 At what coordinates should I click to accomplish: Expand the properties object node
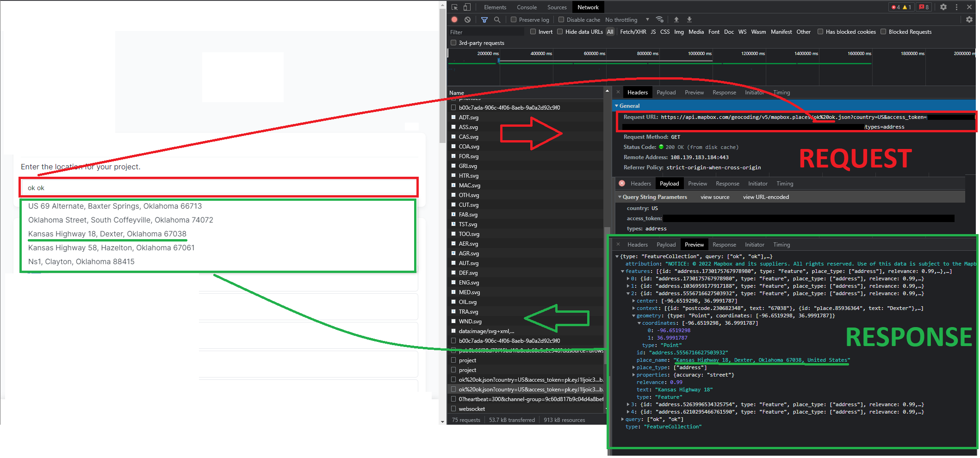pos(633,375)
